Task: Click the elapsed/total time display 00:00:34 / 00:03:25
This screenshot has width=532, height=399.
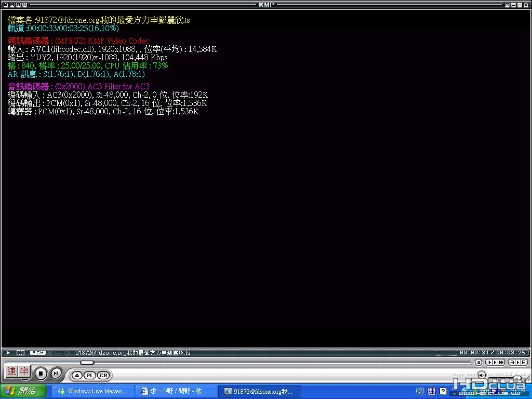Action: tap(493, 353)
